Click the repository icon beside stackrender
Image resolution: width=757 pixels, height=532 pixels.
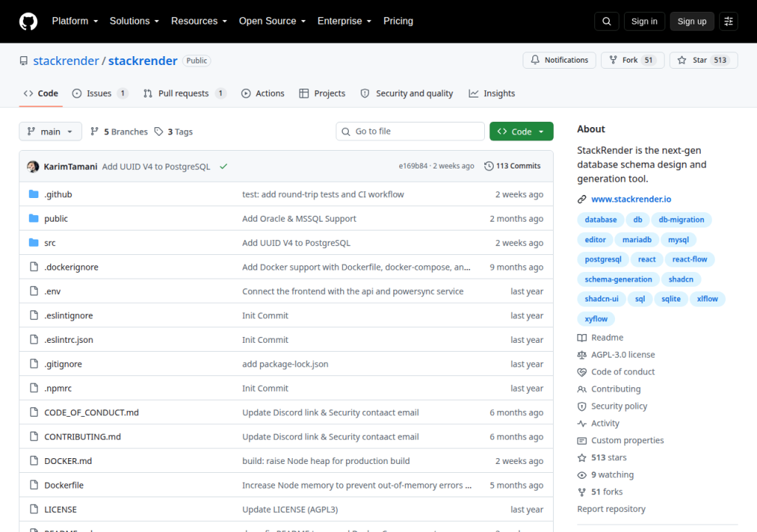coord(24,61)
